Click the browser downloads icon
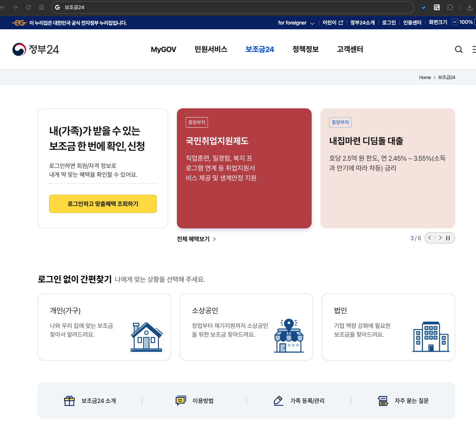The width and height of the screenshot is (476, 448). tap(470, 7)
